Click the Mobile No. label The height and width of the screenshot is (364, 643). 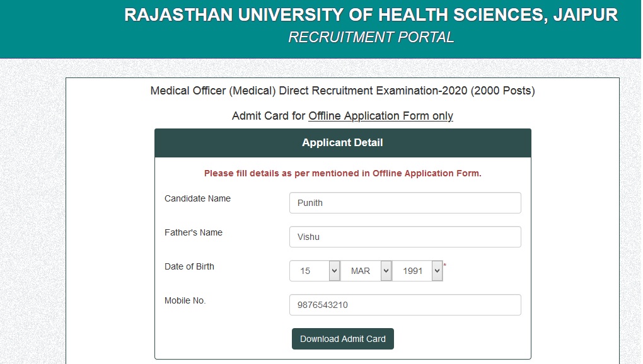tap(185, 300)
